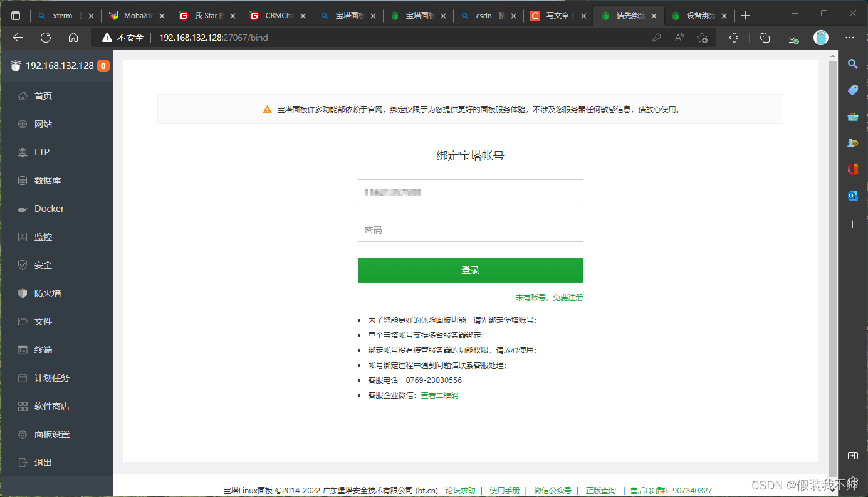Toggle the read aloud icon in address bar
This screenshot has height=497, width=868.
click(679, 38)
